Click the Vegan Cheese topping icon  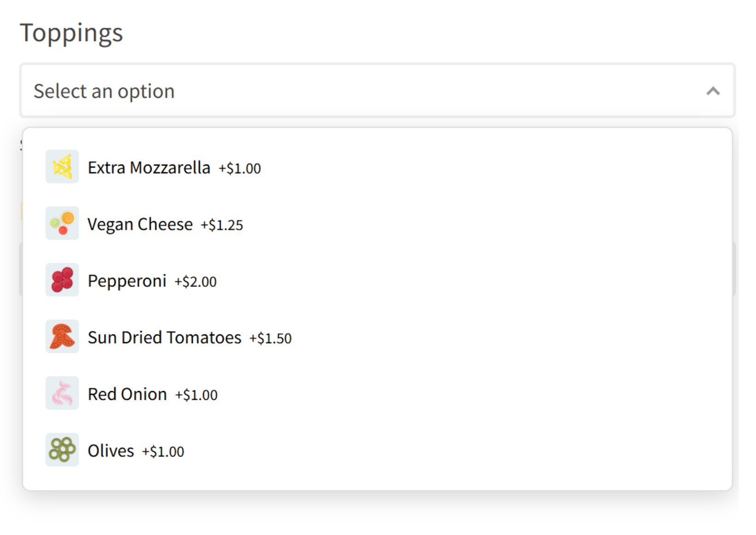pos(62,223)
